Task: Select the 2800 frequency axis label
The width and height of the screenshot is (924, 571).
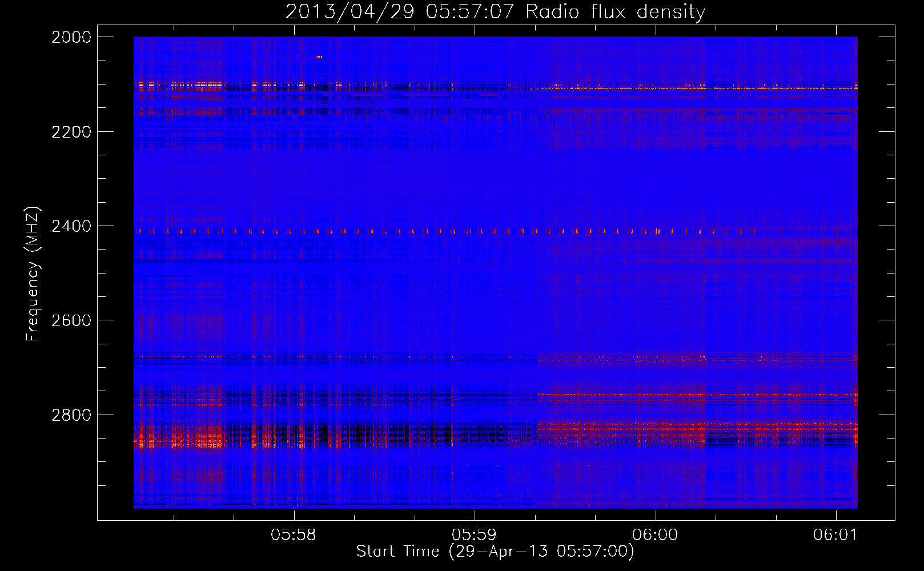Action: pos(71,415)
